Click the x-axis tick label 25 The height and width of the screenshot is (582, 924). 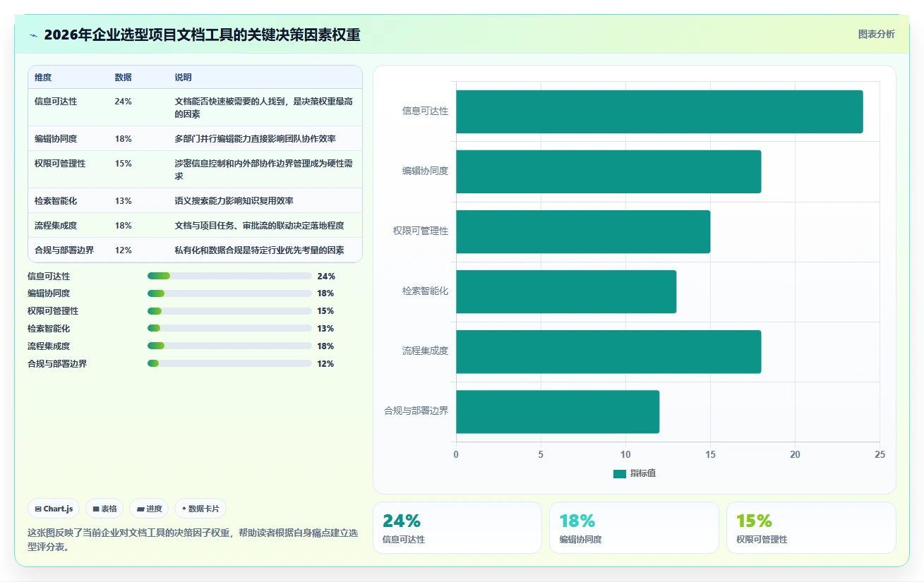[x=880, y=455]
